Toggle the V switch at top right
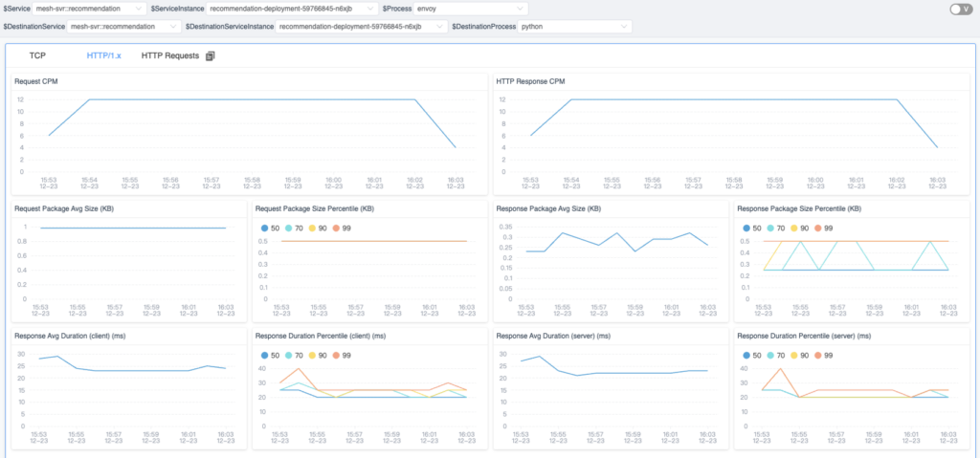 [960, 9]
